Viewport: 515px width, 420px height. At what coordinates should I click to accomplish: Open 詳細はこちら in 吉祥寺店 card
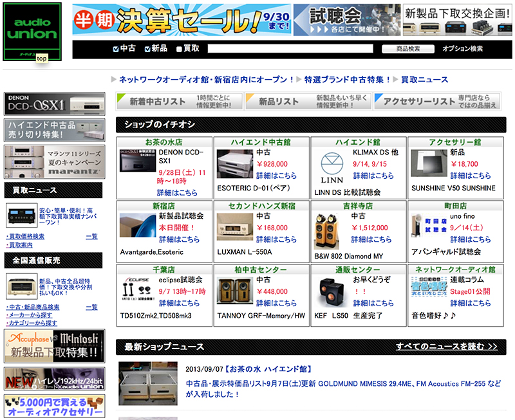point(371,239)
